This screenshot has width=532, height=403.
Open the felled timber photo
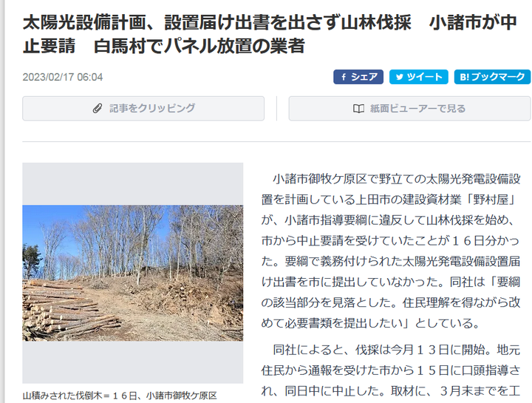[x=133, y=273]
